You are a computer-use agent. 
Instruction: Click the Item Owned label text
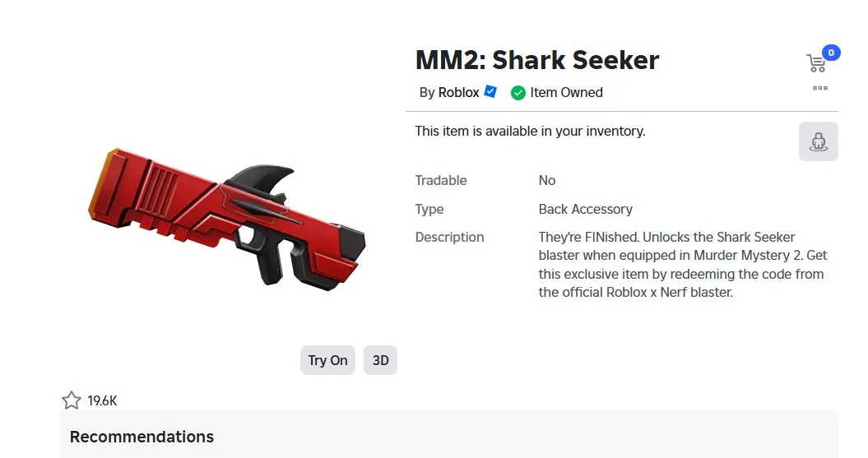(566, 93)
